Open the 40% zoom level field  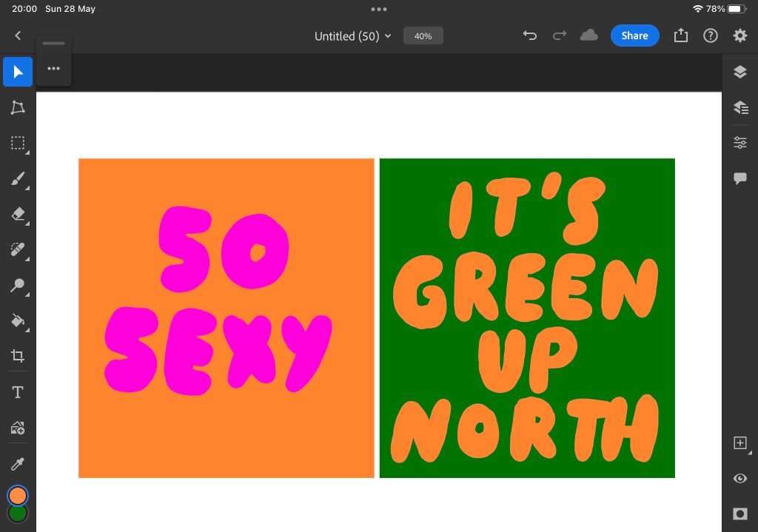coord(423,36)
